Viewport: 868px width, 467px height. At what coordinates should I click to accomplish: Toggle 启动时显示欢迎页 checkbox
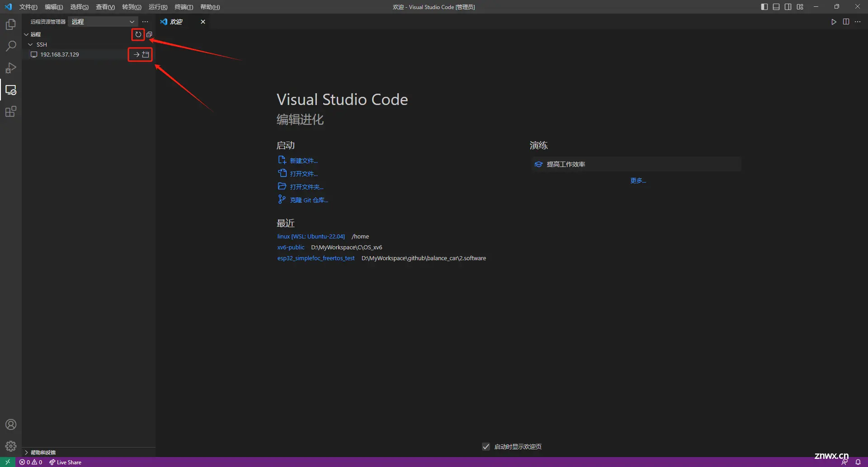[x=486, y=447]
